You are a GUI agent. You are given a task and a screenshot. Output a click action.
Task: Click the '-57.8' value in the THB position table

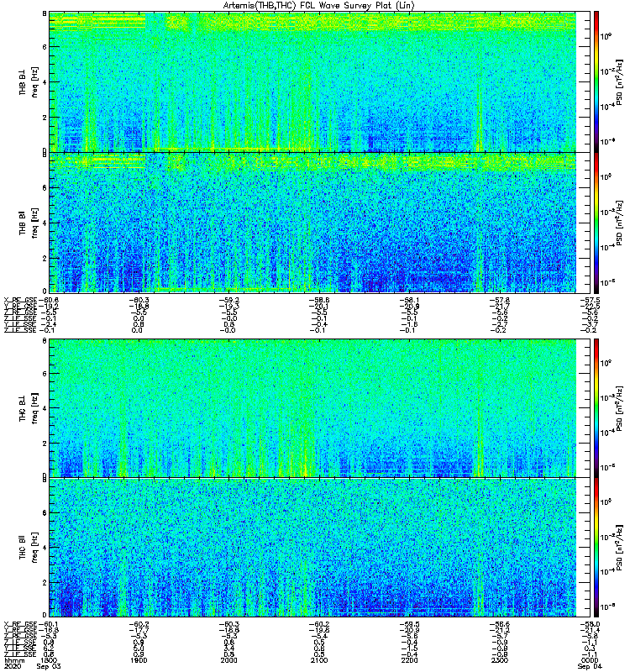tap(499, 300)
